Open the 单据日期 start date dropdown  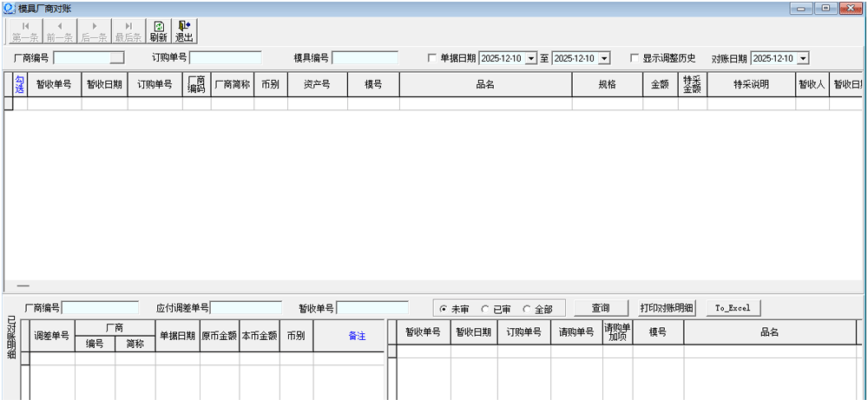tap(531, 58)
